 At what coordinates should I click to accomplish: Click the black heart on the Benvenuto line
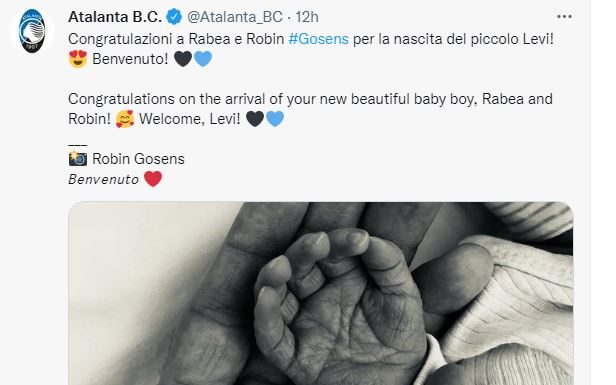point(183,59)
